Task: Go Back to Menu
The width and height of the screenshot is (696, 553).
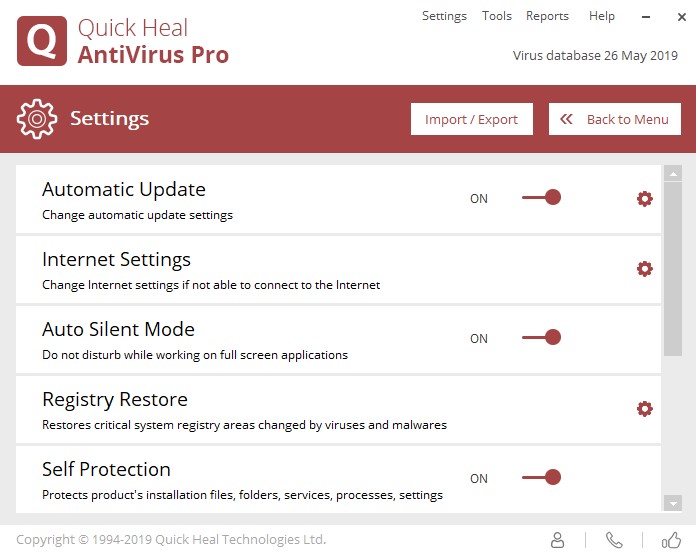Action: [615, 120]
